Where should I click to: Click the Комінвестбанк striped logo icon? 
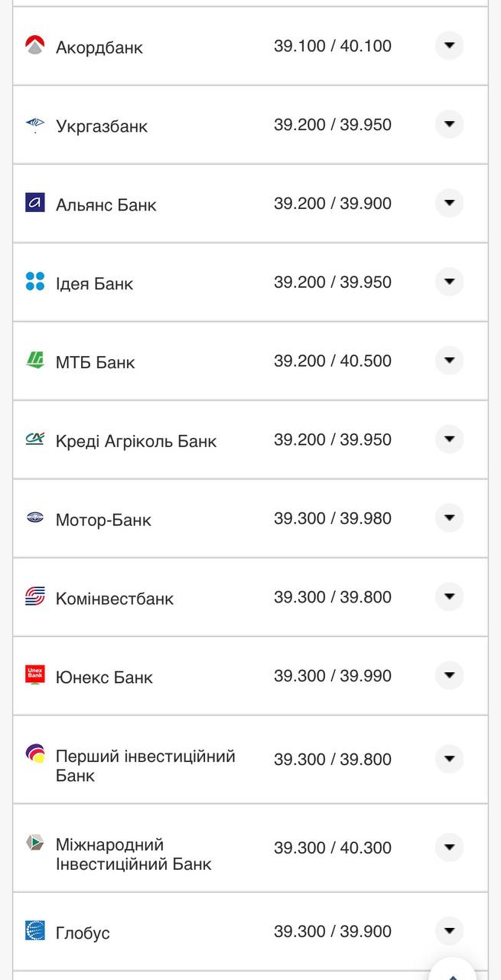point(34,596)
